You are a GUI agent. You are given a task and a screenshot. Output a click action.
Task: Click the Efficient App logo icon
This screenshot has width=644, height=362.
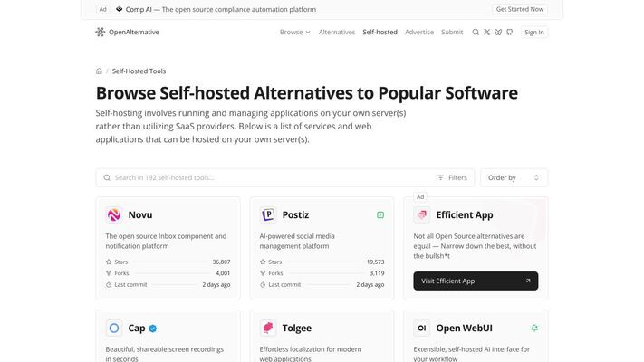422,214
